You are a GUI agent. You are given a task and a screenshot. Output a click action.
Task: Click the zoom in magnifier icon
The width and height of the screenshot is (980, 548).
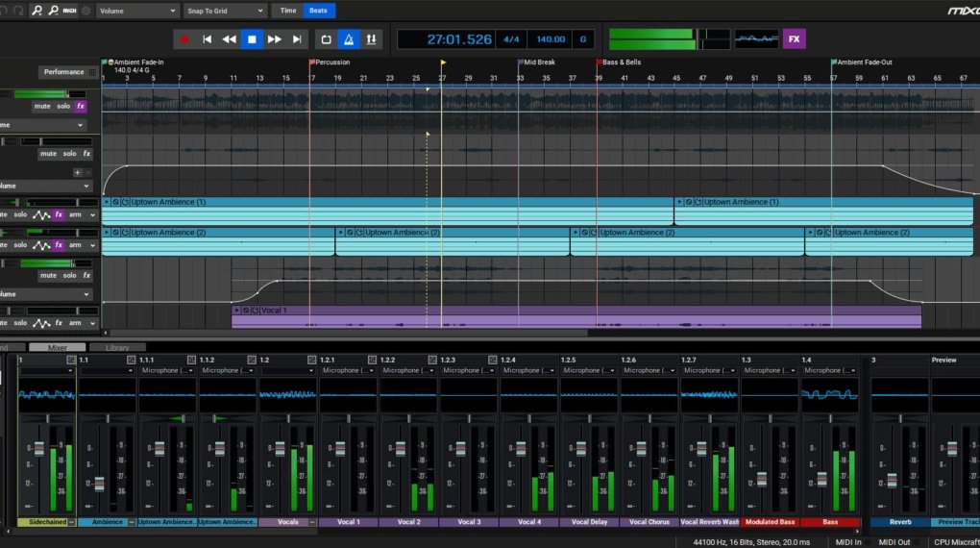(x=37, y=11)
